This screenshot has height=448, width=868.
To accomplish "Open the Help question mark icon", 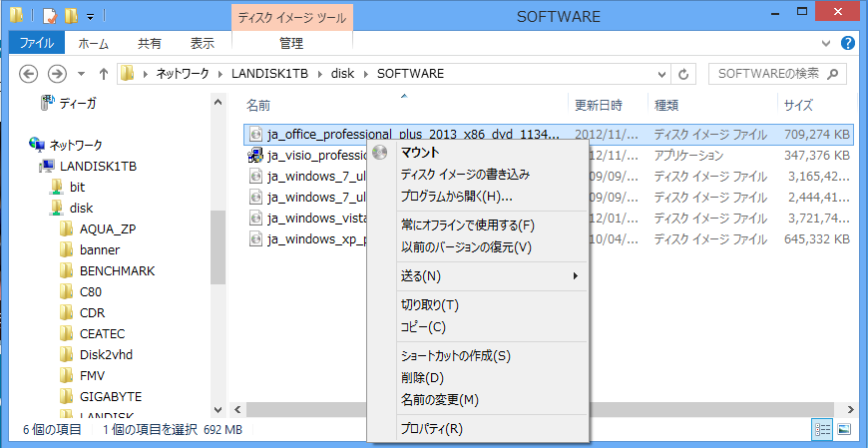I will (848, 43).
